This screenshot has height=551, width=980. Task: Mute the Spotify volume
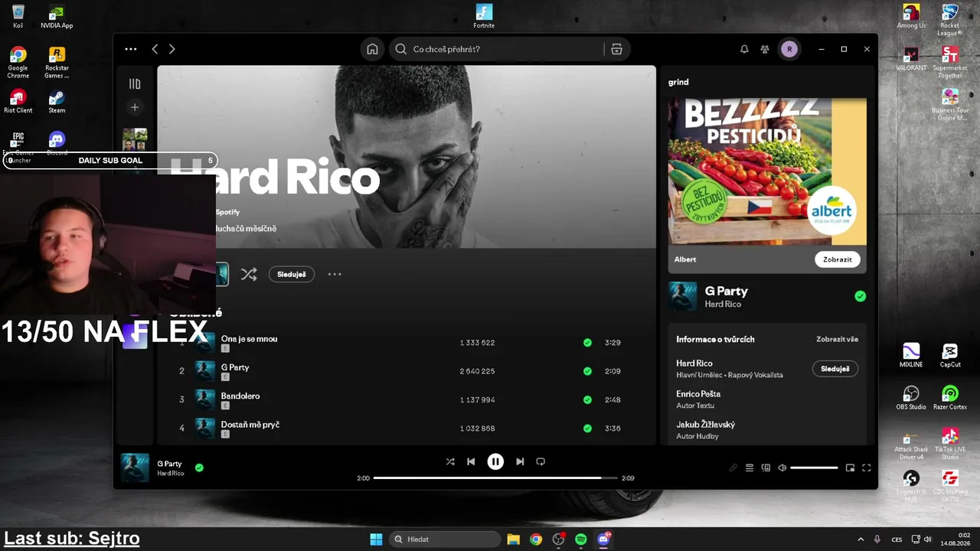click(782, 468)
